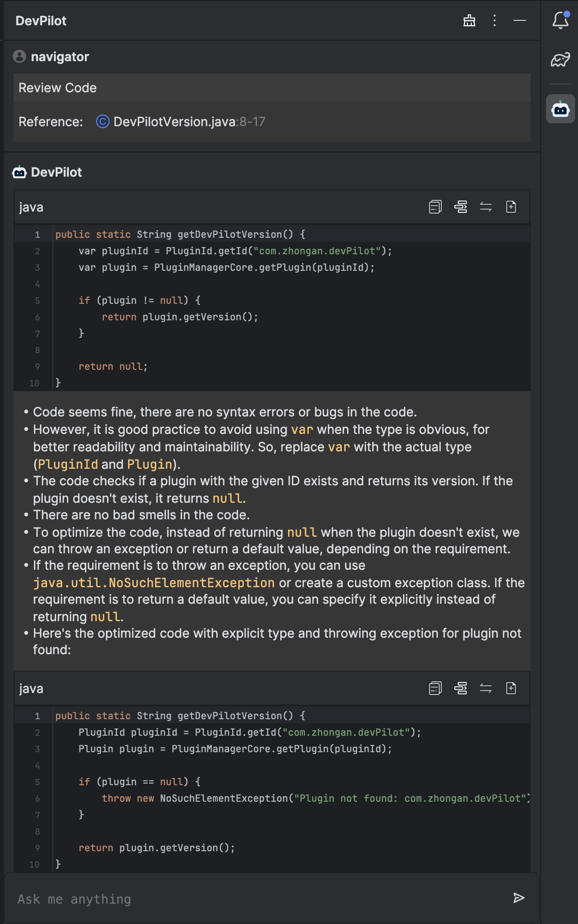Click the DevPilot robot avatar in chat
Image resolution: width=578 pixels, height=924 pixels.
(19, 172)
